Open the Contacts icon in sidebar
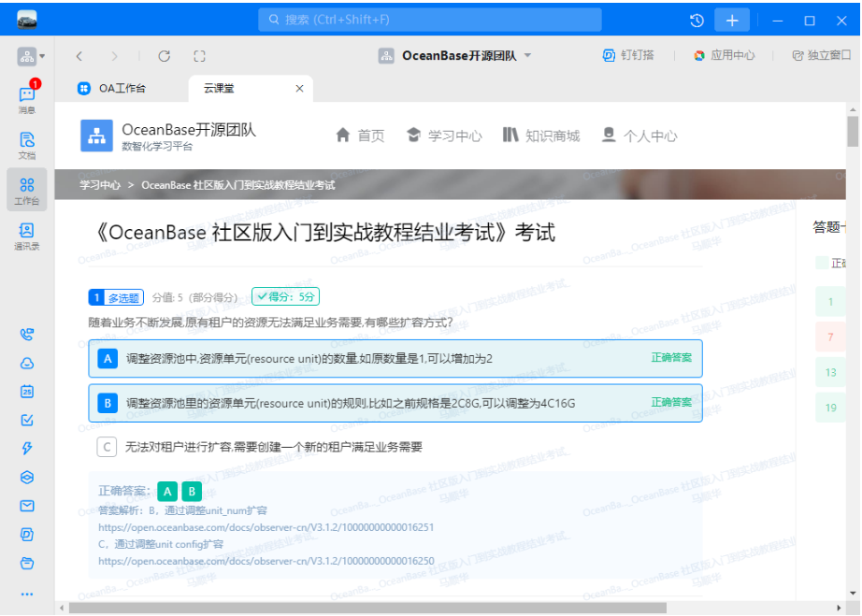The width and height of the screenshot is (862, 616). [x=27, y=236]
